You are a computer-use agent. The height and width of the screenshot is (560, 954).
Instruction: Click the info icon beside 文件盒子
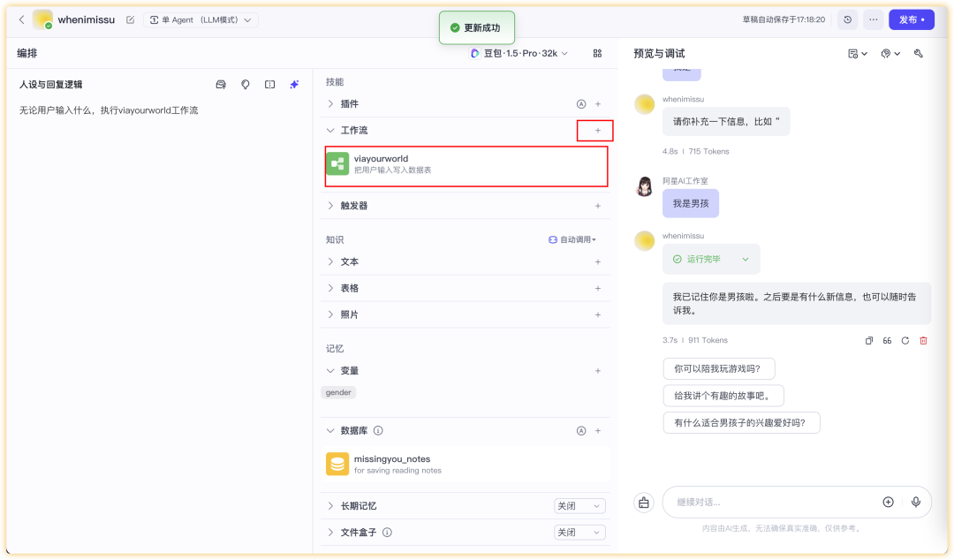(x=387, y=533)
